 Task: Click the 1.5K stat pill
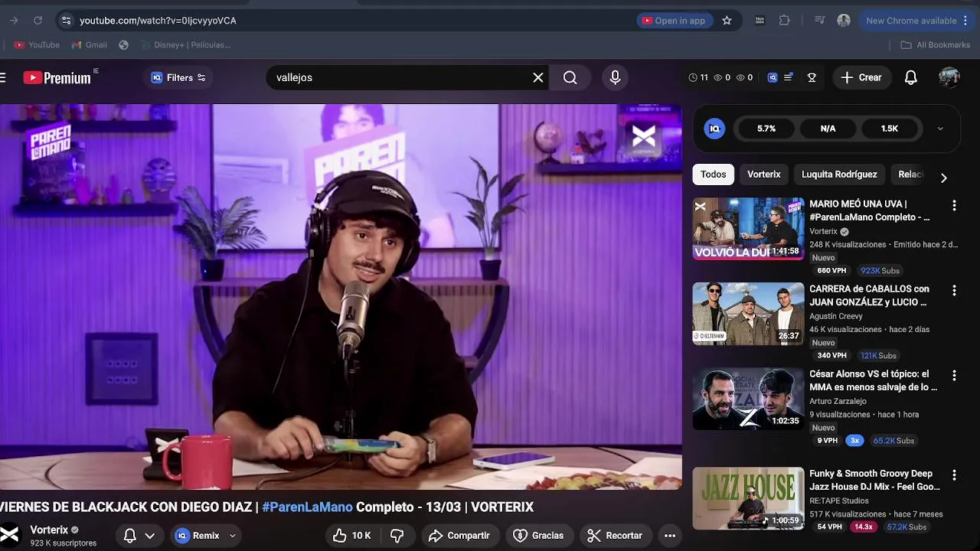[x=889, y=129]
